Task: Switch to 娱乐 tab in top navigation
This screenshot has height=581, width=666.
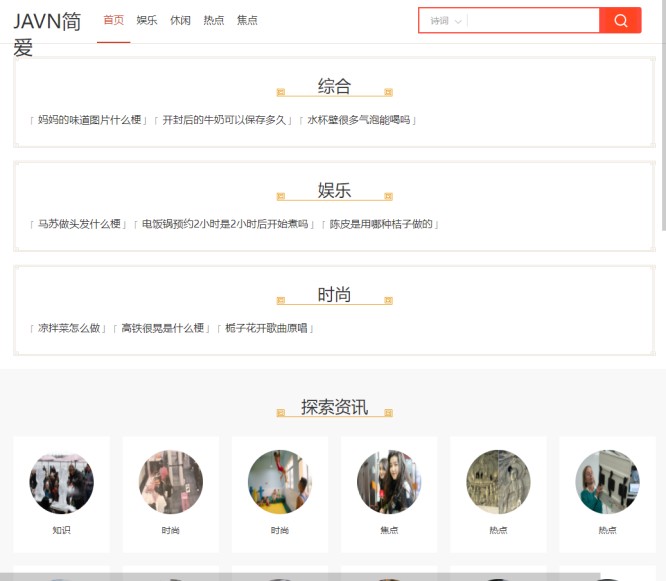Action: tap(147, 20)
